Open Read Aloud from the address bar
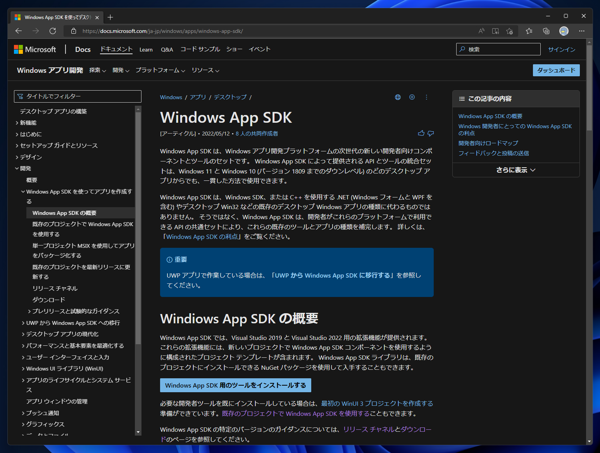The height and width of the screenshot is (453, 600). (481, 31)
